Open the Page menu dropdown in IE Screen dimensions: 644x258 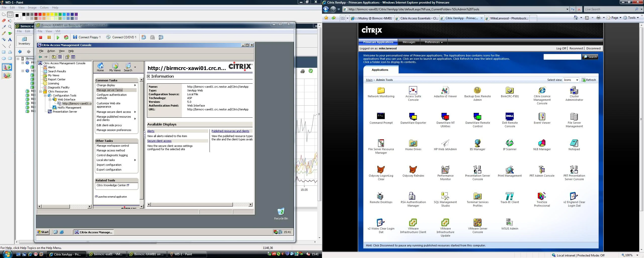[614, 18]
